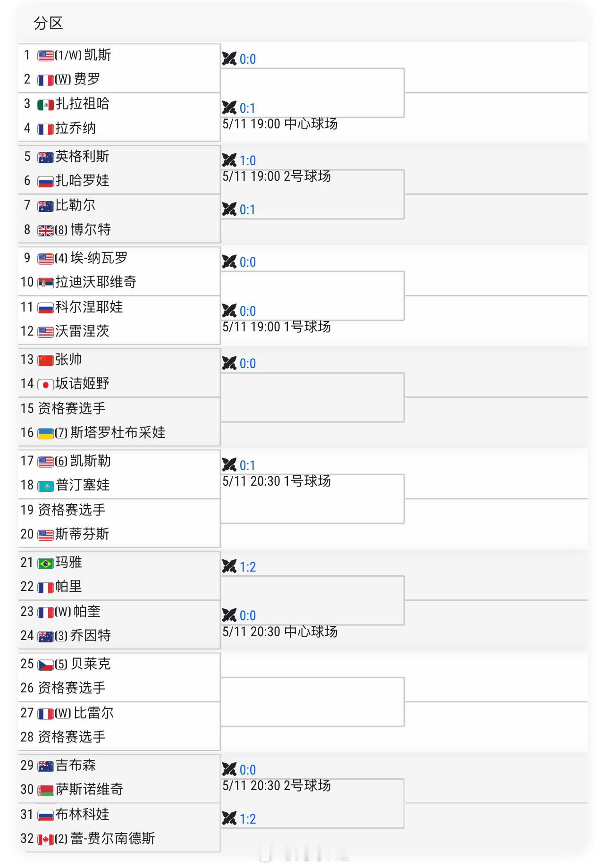
Task: Click the 分区 section heading
Action: pyautogui.click(x=49, y=23)
